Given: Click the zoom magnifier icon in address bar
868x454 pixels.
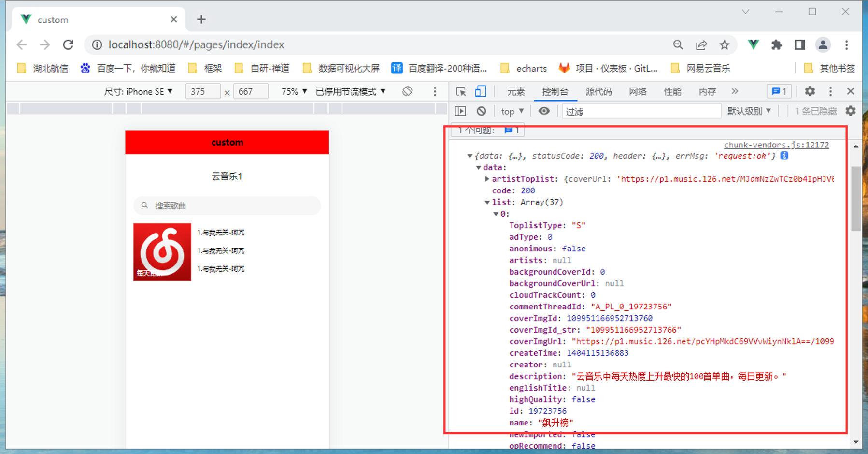Looking at the screenshot, I should [x=678, y=45].
